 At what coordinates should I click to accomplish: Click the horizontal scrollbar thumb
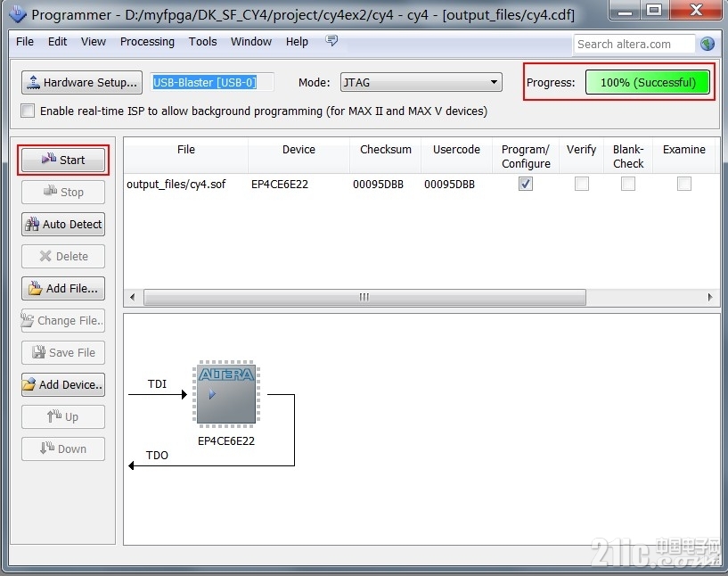coord(364,297)
